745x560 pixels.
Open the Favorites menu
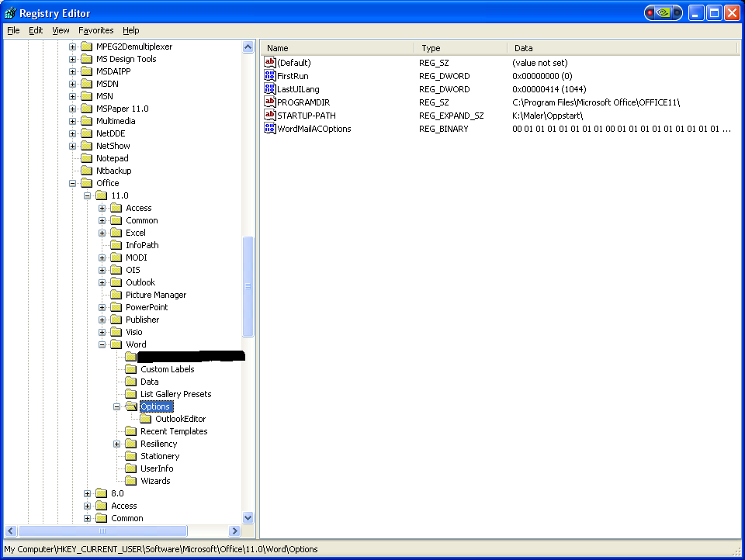point(96,30)
